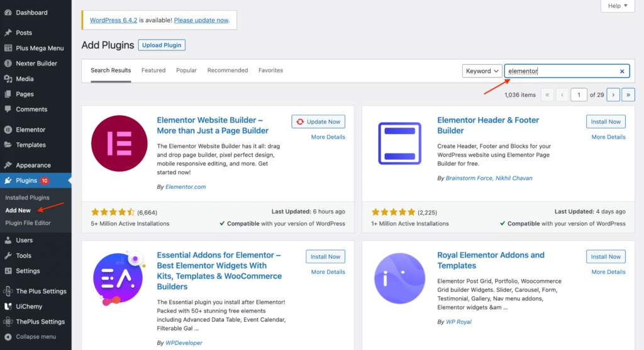Screen dimensions: 644x350
Task: Go to next page of results
Action: [x=613, y=95]
